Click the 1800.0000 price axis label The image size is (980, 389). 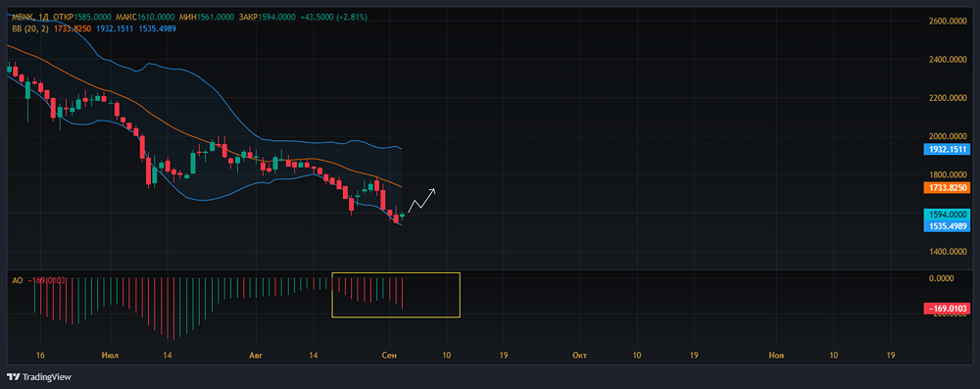(948, 174)
